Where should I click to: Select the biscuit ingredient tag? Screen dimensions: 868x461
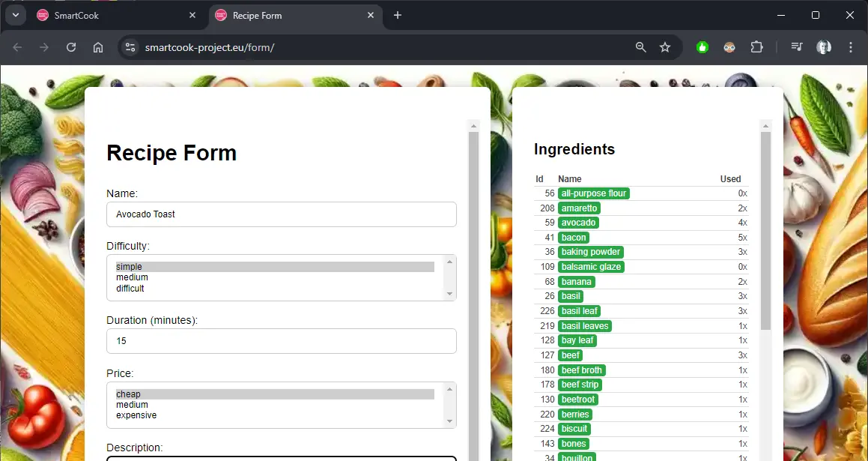tap(574, 429)
